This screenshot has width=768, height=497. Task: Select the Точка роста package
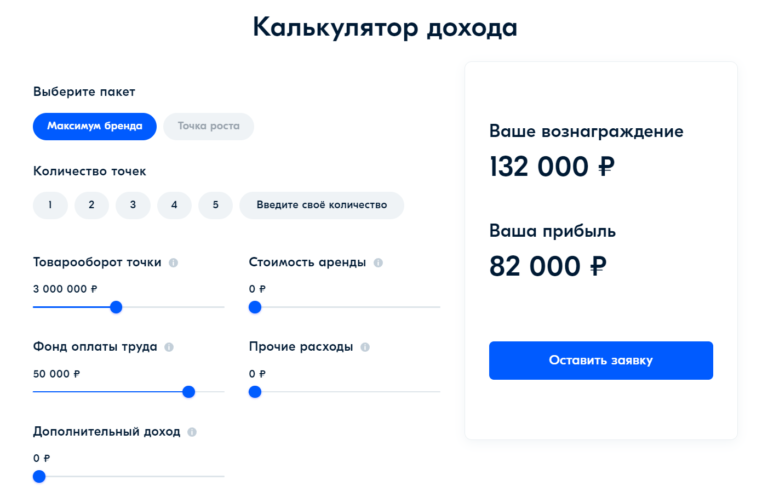(x=209, y=126)
